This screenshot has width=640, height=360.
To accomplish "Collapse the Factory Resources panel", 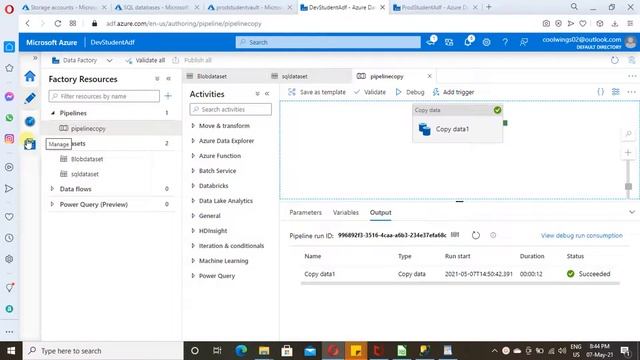I will (x=168, y=79).
